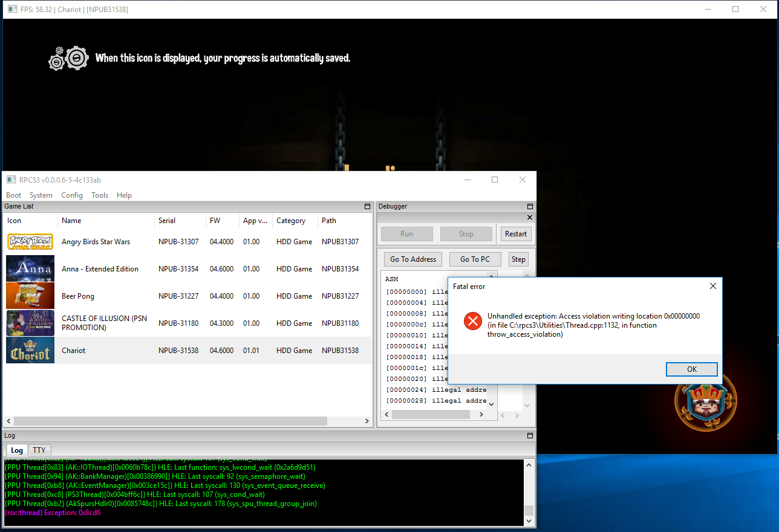Click the Game List horizontal scrollbar
The height and width of the screenshot is (532, 779).
(171, 421)
